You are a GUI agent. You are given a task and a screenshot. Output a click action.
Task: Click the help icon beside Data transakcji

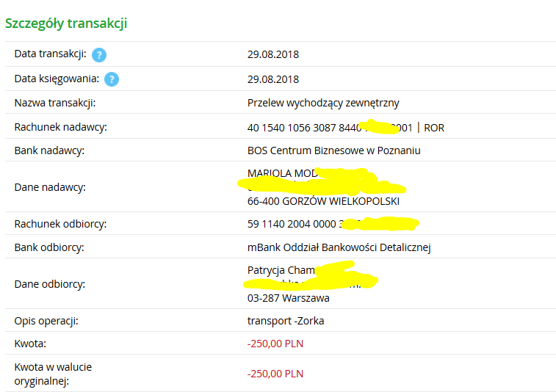(x=99, y=54)
